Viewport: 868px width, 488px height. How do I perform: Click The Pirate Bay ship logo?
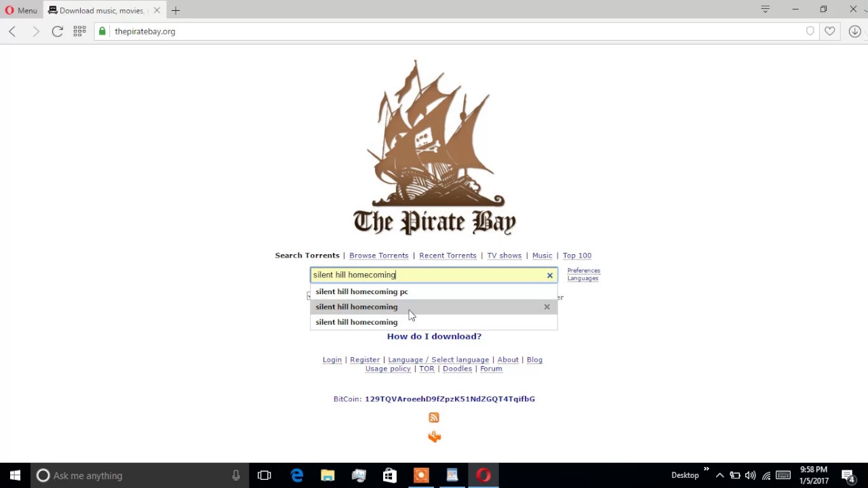pos(434,148)
